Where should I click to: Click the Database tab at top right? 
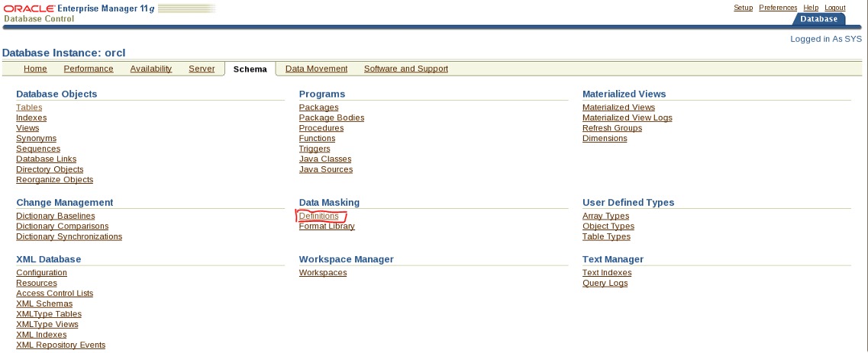click(819, 19)
